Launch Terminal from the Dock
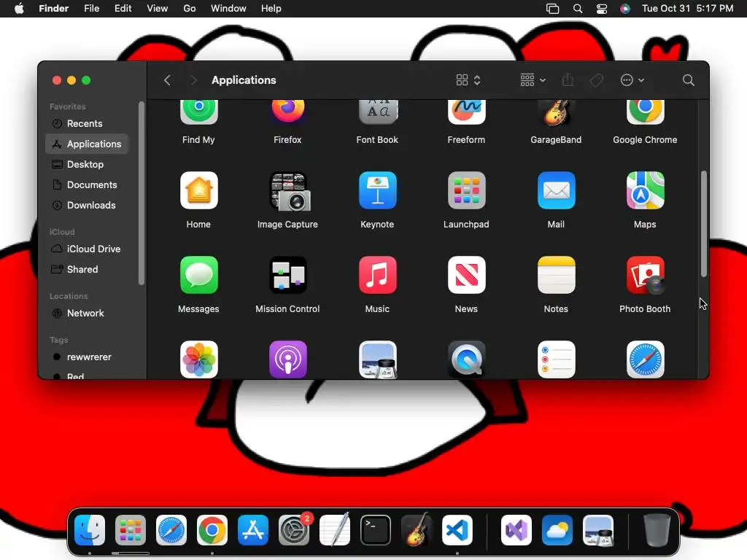The height and width of the screenshot is (560, 747). tap(376, 530)
